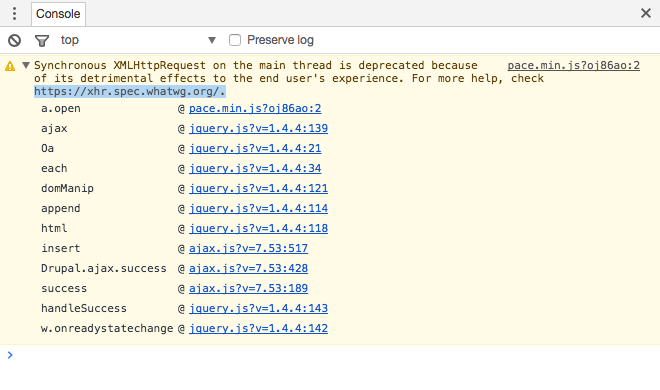
Task: Open the top execution context dropdown
Action: [138, 40]
